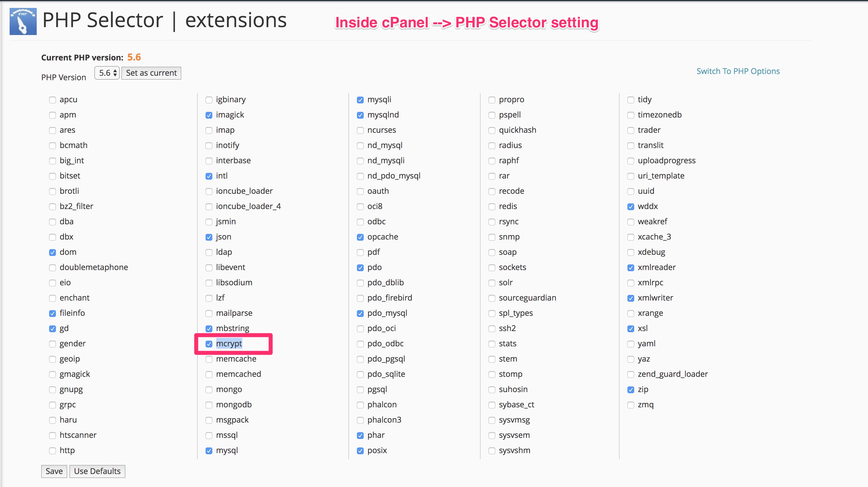Tick the soap extension checkbox
Viewport: 868px width, 487px height.
(x=492, y=252)
